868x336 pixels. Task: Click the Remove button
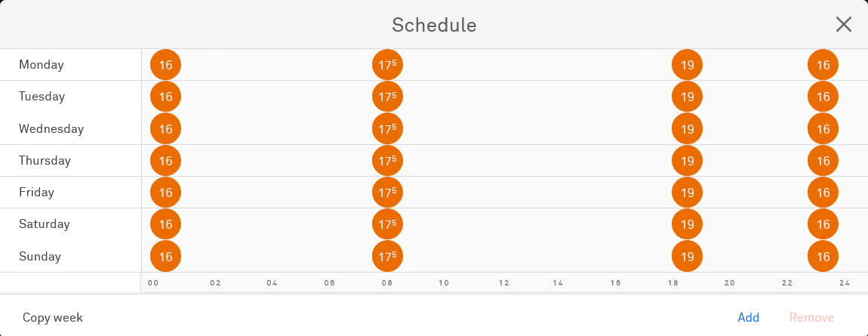pos(811,318)
